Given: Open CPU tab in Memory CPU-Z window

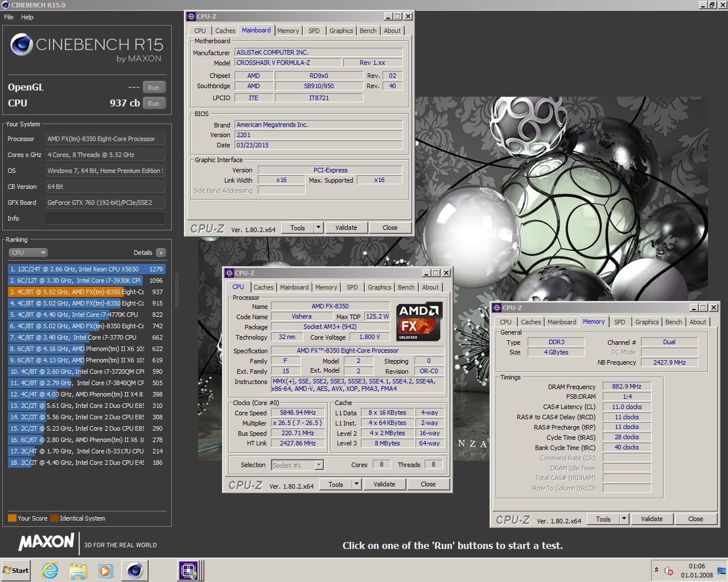Looking at the screenshot, I should [x=505, y=322].
